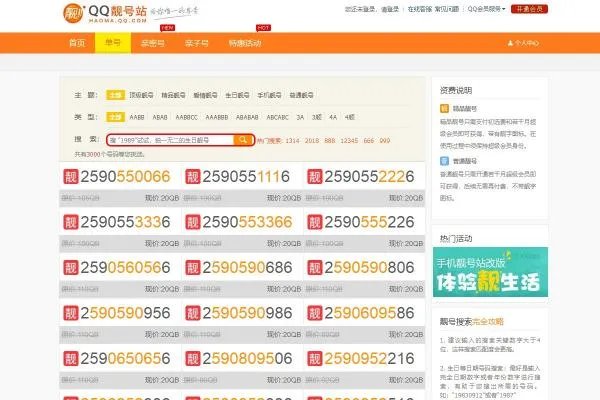Viewport: 600px width, 400px height.
Task: Select number 2590590956
Action: tap(125, 313)
